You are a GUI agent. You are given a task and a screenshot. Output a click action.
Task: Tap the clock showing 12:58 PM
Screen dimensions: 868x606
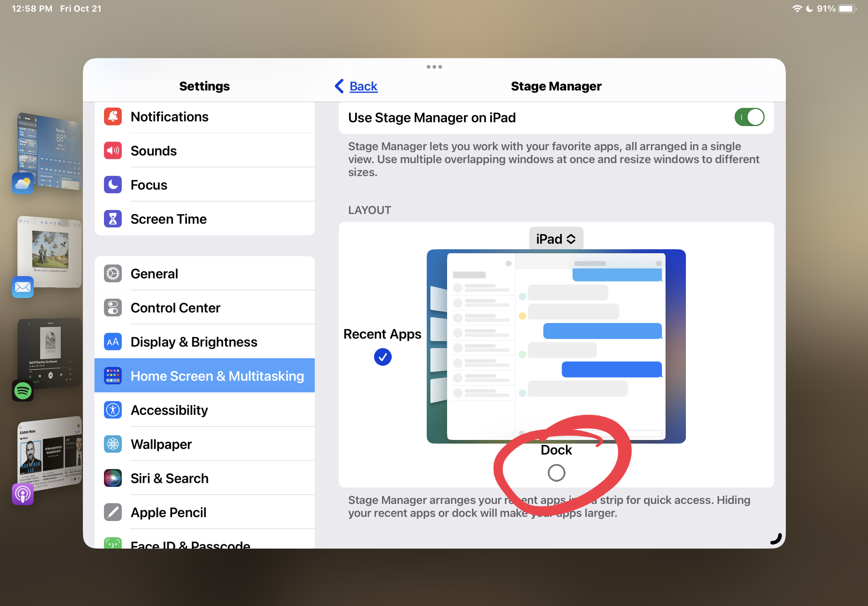[32, 8]
